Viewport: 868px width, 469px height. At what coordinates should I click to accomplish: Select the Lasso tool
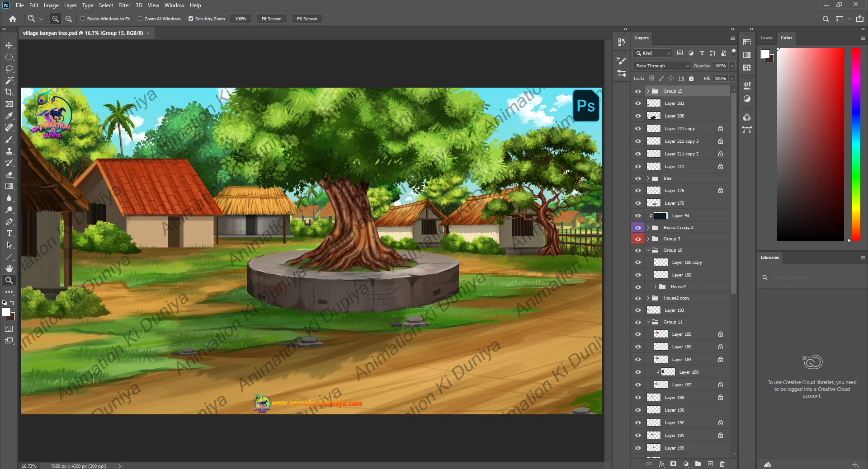pos(9,69)
